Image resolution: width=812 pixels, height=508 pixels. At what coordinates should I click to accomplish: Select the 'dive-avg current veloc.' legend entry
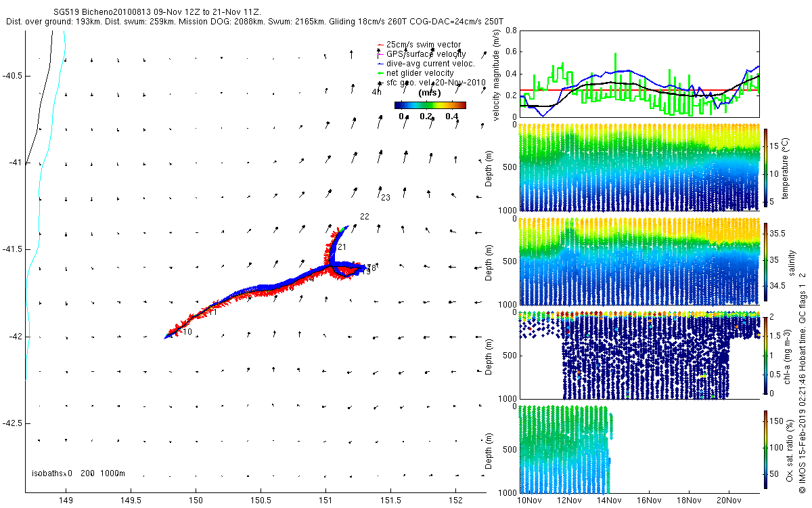(430, 64)
